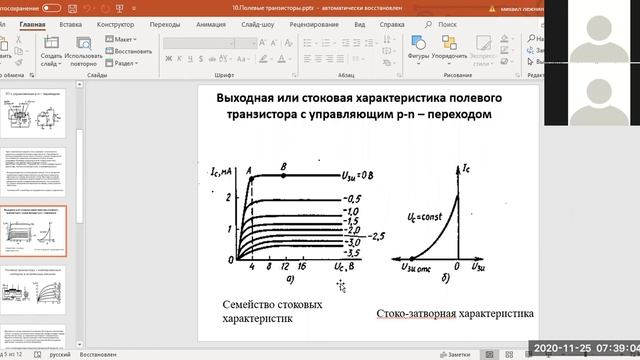Open the Упорядочить arrange menu

click(x=449, y=50)
